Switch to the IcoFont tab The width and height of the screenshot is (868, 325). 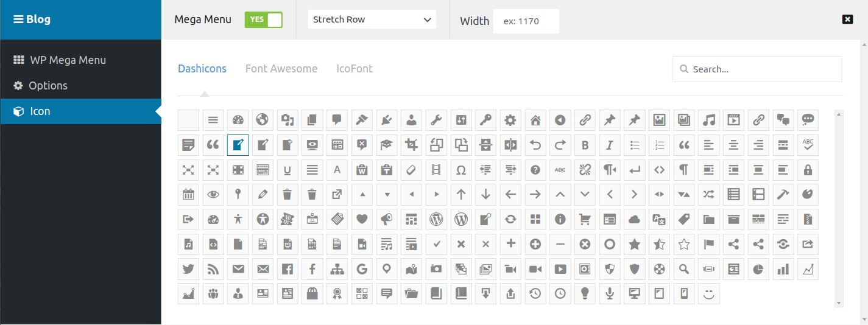355,69
